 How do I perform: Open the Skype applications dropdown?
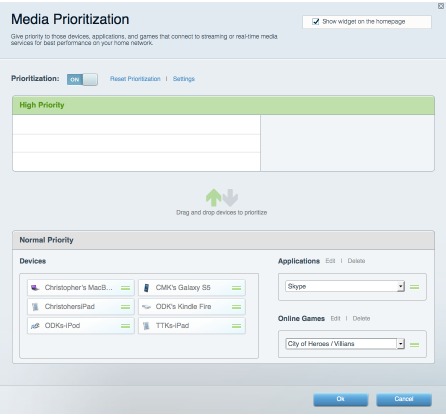345,286
